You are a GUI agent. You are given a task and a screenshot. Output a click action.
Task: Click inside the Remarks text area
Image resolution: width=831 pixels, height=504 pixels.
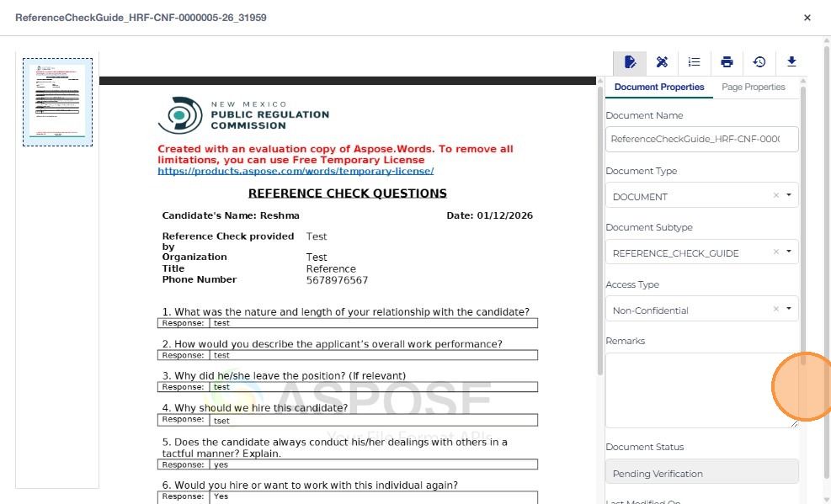(701, 390)
